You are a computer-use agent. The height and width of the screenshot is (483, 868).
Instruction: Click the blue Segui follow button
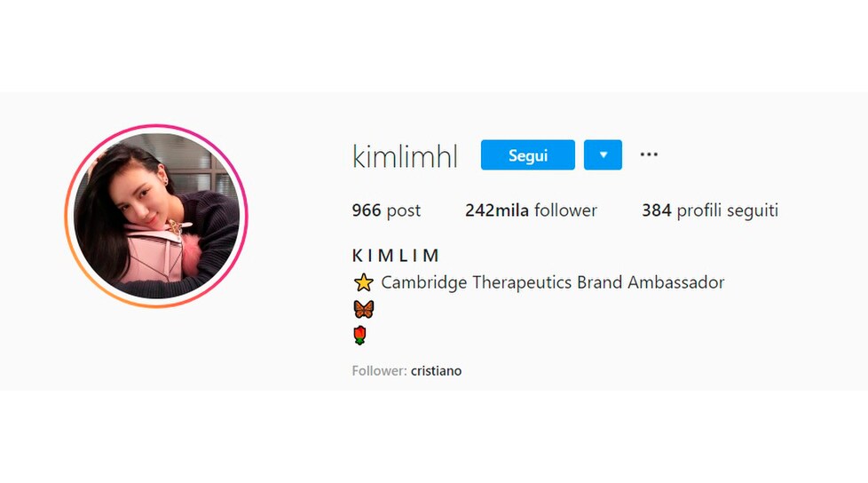click(527, 155)
